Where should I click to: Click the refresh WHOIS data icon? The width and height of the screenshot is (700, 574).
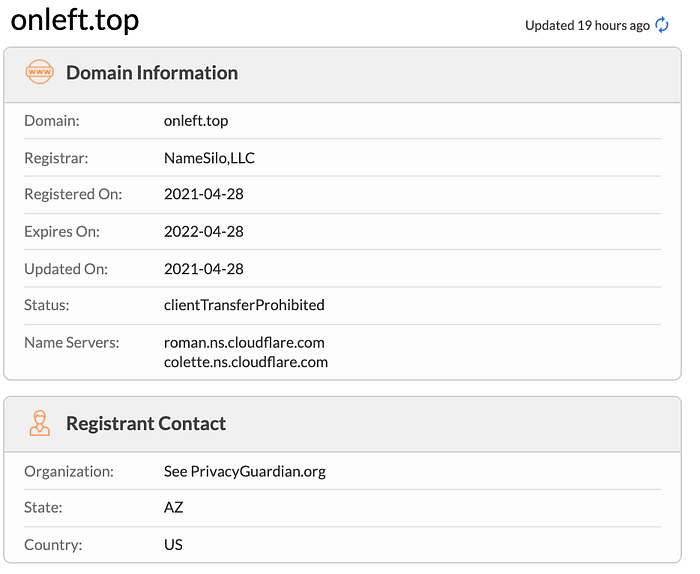(x=662, y=25)
